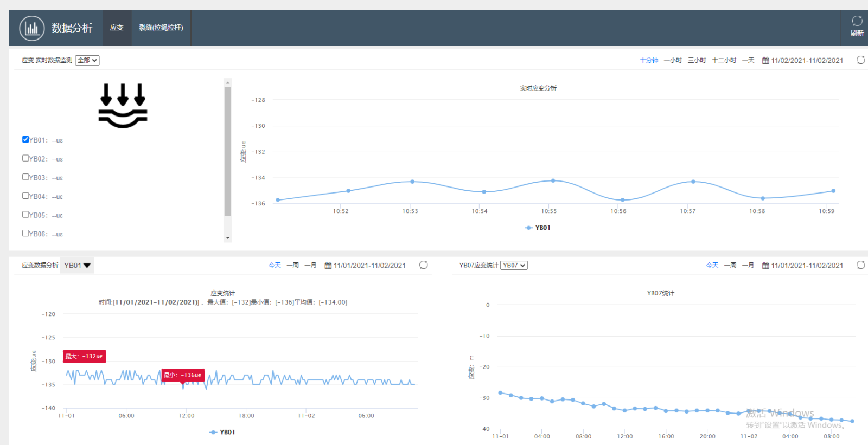Click the 应变统计 chart title text

tap(223, 293)
